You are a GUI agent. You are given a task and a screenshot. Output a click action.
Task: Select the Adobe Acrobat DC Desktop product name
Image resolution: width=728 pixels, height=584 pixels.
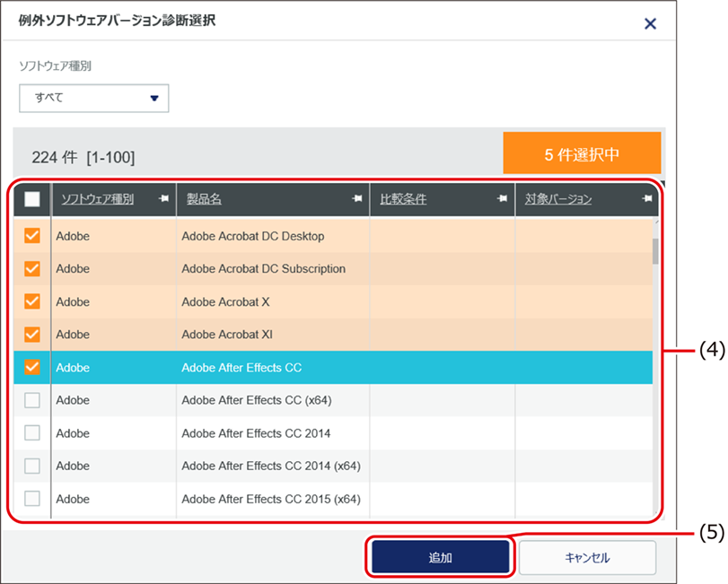253,236
